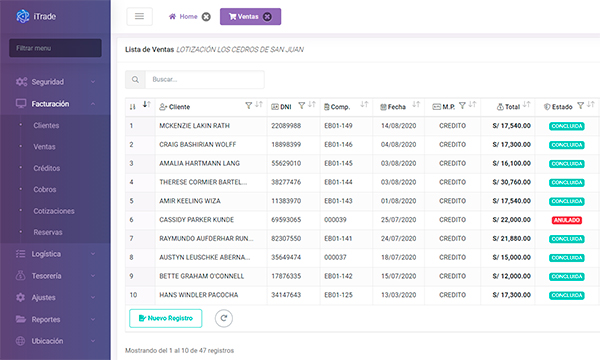The height and width of the screenshot is (360, 600).
Task: Focus the Buscar search field
Action: [205, 80]
